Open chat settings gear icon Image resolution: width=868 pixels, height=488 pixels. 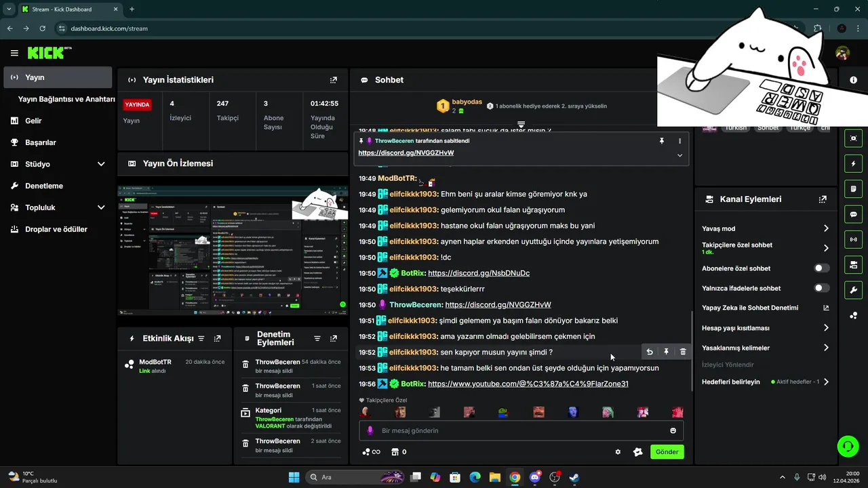point(618,452)
